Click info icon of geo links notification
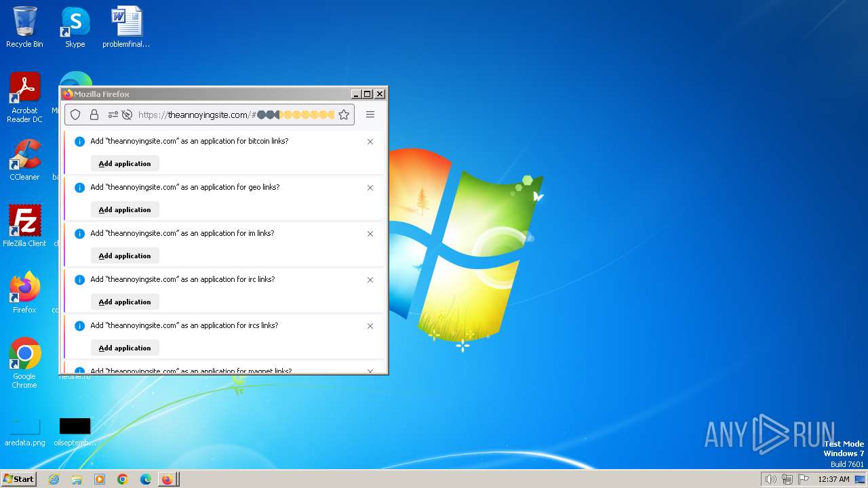This screenshot has height=488, width=868. pos(79,188)
